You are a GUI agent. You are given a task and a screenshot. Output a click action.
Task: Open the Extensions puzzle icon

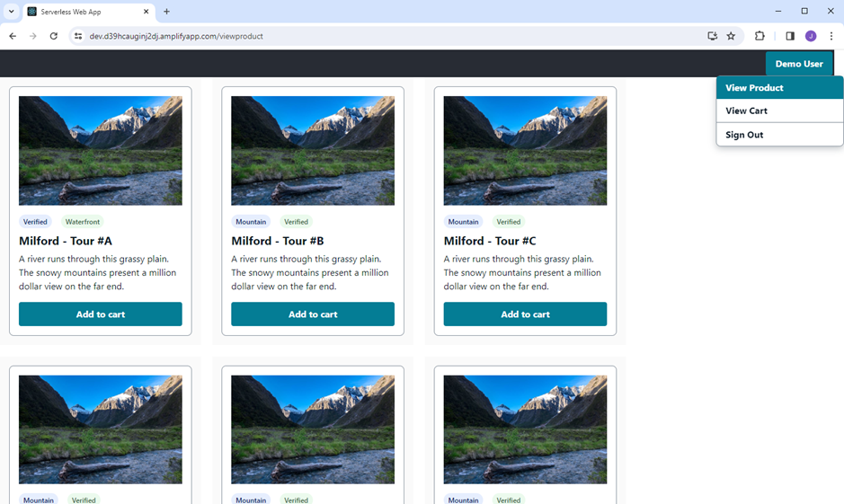(760, 36)
